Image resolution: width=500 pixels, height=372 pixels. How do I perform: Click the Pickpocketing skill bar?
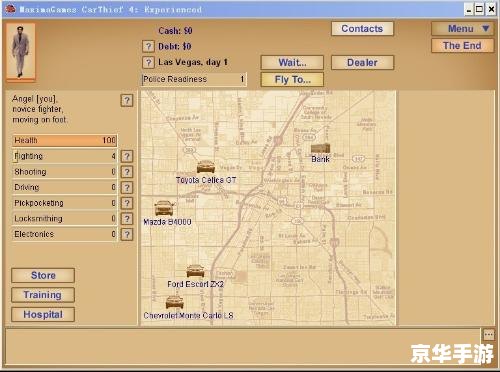click(65, 203)
